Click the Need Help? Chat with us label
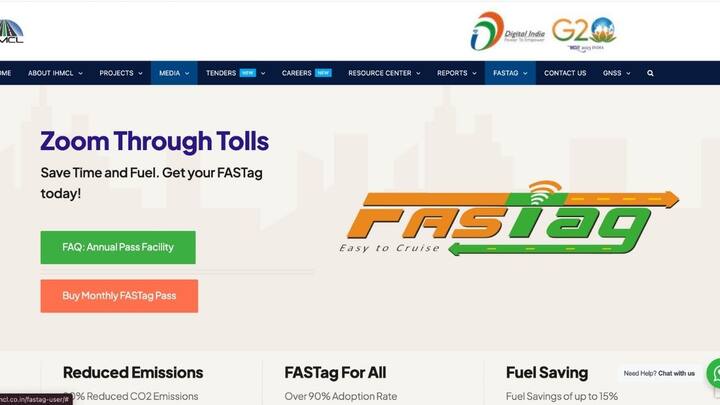The height and width of the screenshot is (405, 720). click(x=659, y=373)
